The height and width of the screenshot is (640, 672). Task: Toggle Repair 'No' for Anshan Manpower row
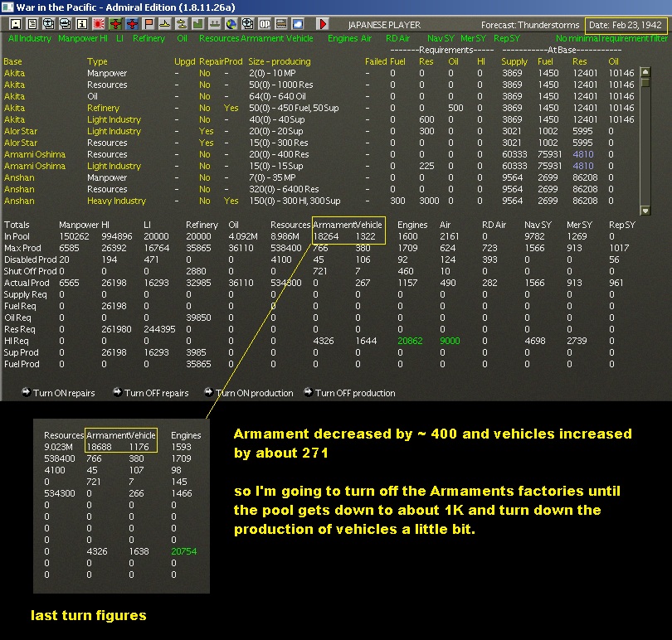click(204, 177)
